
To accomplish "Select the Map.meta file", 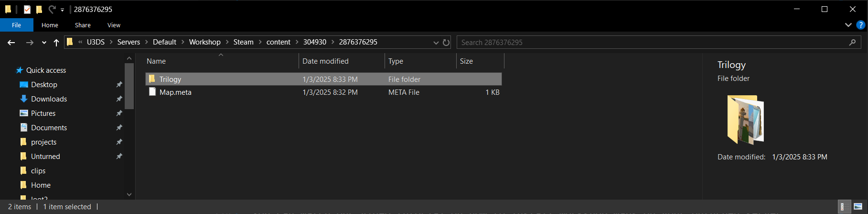I will [x=175, y=92].
